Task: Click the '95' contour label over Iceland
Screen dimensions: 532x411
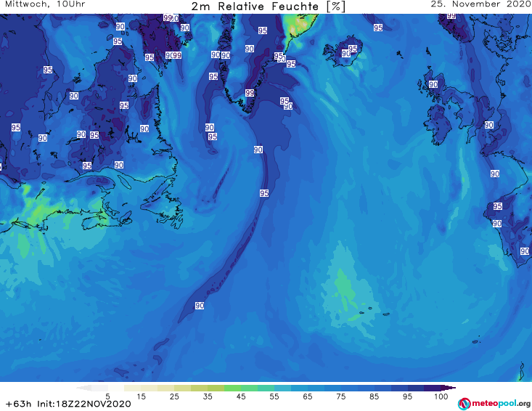Action: pos(353,49)
